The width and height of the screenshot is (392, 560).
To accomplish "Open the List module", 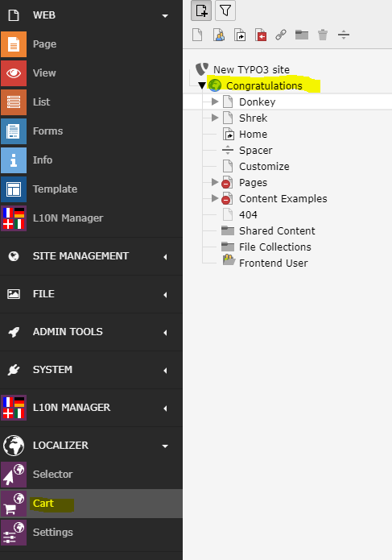I will point(91,102).
